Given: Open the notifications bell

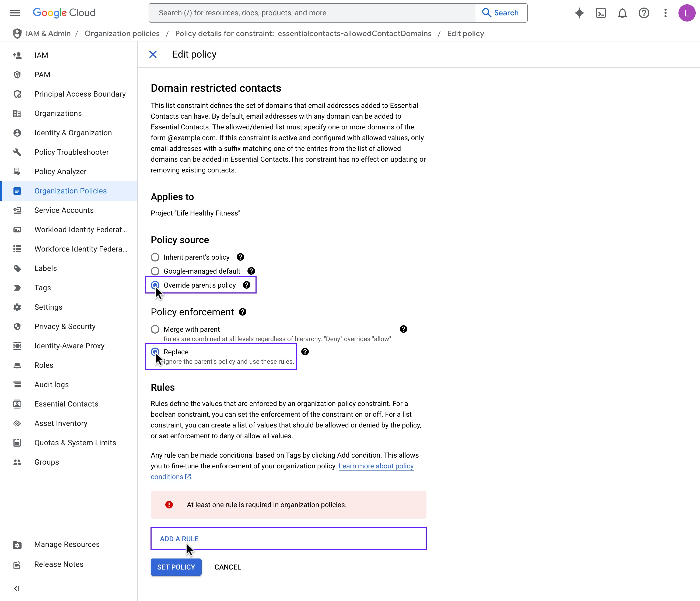Looking at the screenshot, I should 622,13.
